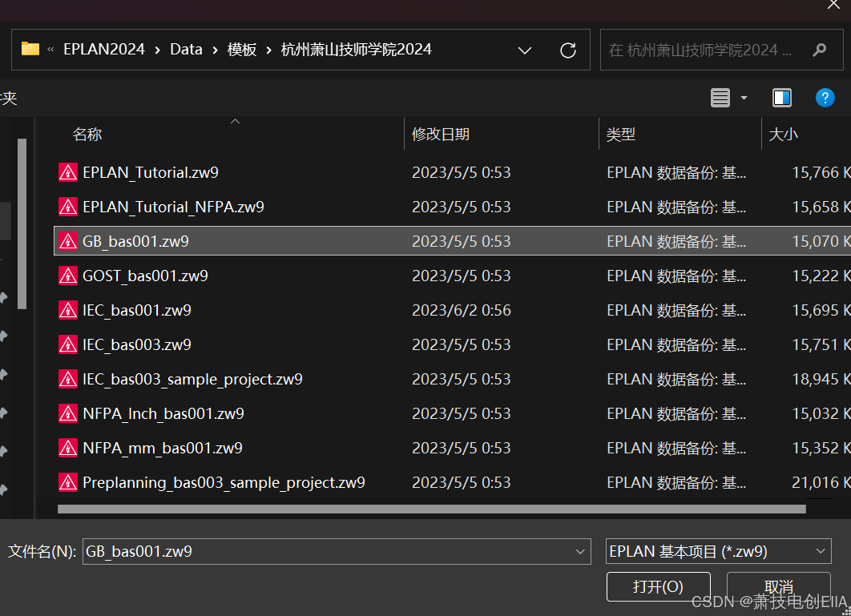Open the view options dropdown arrow

click(x=744, y=99)
